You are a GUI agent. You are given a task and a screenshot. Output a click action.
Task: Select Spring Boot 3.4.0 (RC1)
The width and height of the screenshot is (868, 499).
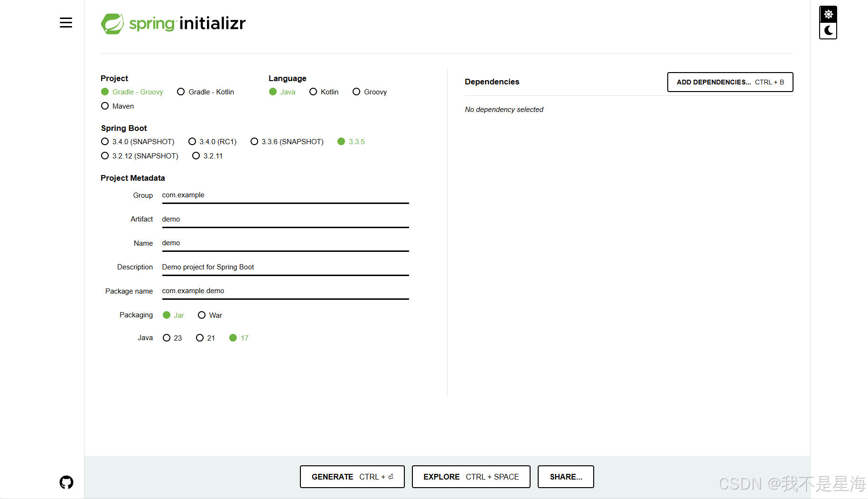click(x=212, y=142)
